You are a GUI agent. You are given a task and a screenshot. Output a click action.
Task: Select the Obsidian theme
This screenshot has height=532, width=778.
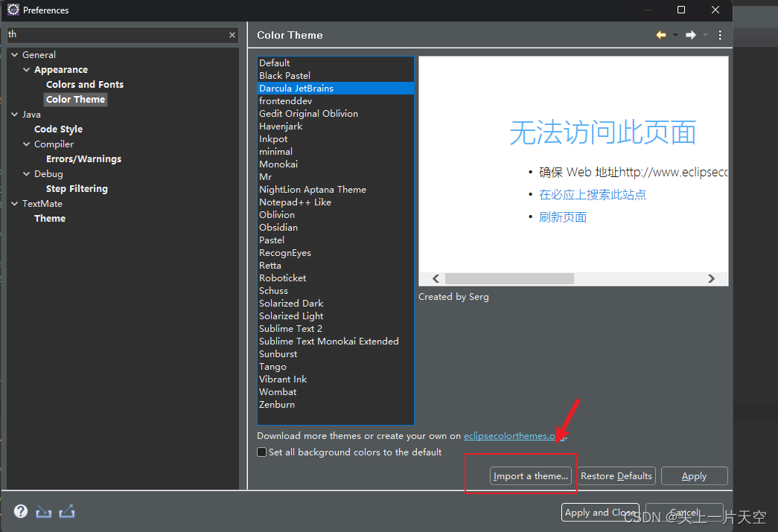(x=336, y=228)
